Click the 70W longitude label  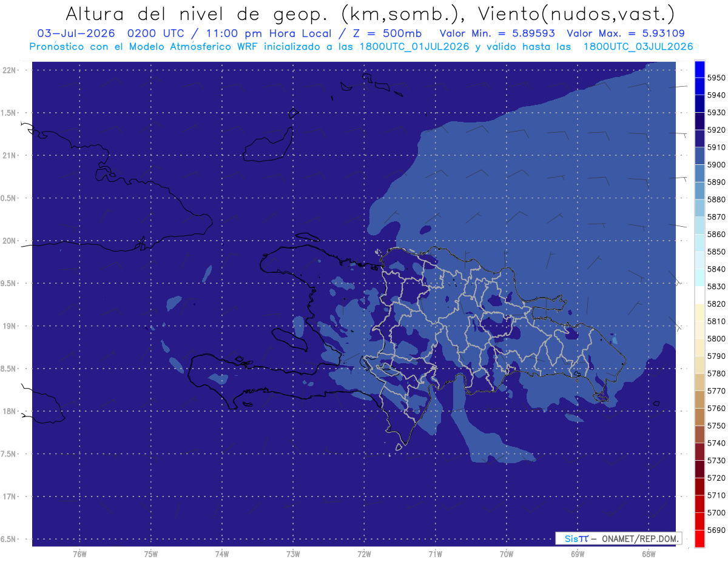tap(507, 554)
